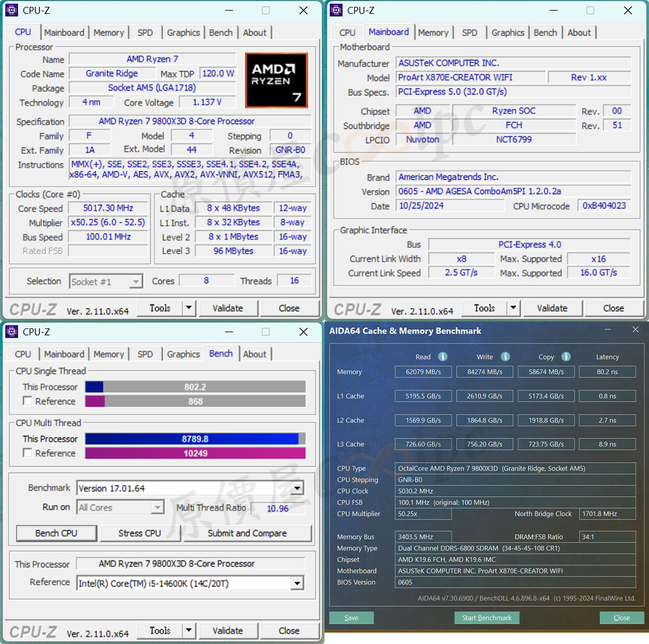649x644 pixels.
Task: Expand the Intel Core i5-14600K reference dropdown
Action: [x=297, y=583]
